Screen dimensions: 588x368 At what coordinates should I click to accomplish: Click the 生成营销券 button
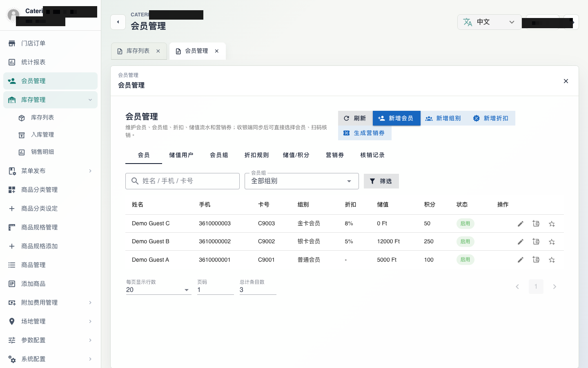click(x=365, y=133)
